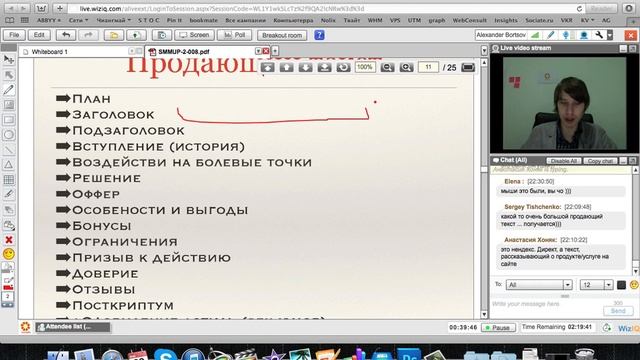640x360 pixels.
Task: Open the wrench settings icon
Action: (599, 35)
